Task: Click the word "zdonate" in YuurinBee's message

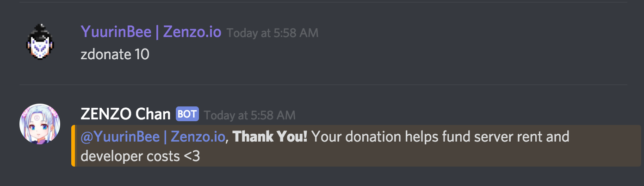Action: tap(105, 55)
